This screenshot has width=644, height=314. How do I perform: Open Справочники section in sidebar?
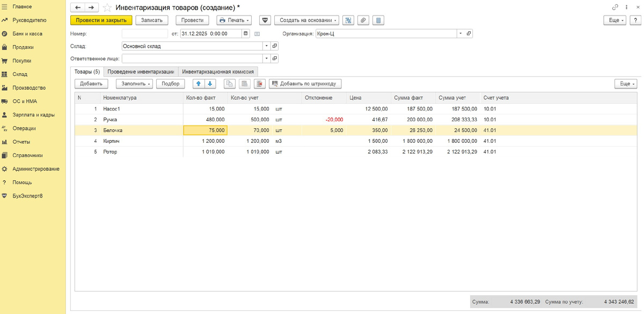(x=27, y=155)
